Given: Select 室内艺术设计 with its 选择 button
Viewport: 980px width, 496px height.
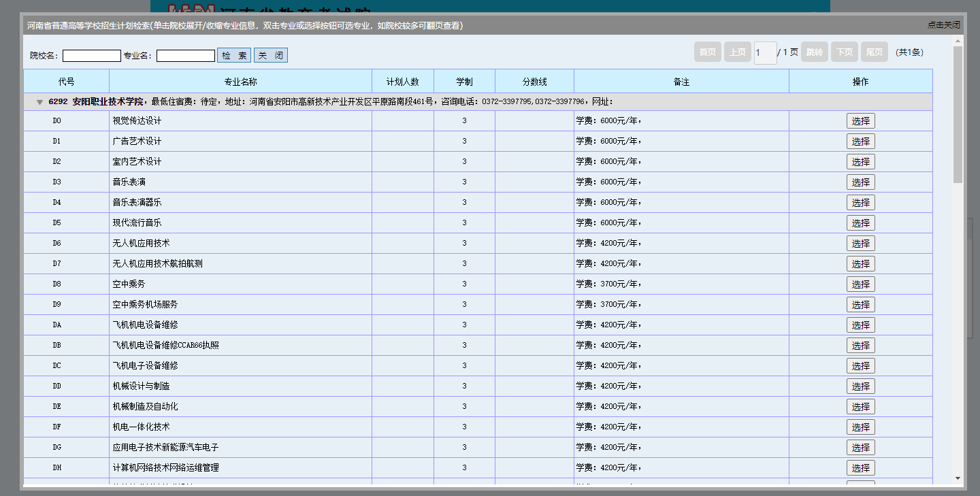Looking at the screenshot, I should click(x=861, y=162).
